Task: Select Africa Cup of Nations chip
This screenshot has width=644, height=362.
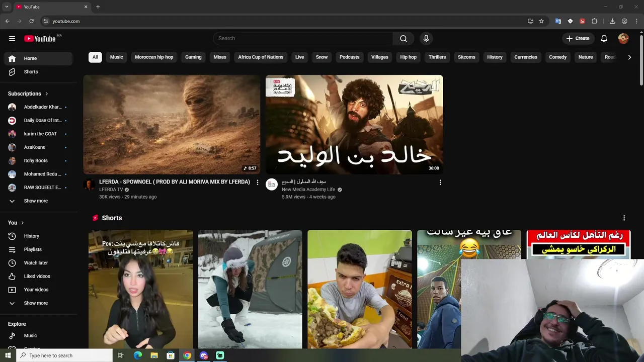Action: click(x=261, y=57)
